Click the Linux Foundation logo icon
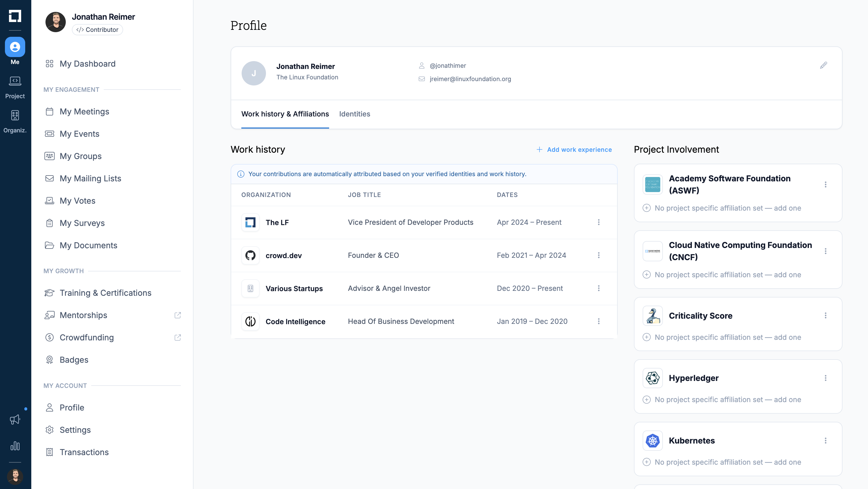 (15, 16)
